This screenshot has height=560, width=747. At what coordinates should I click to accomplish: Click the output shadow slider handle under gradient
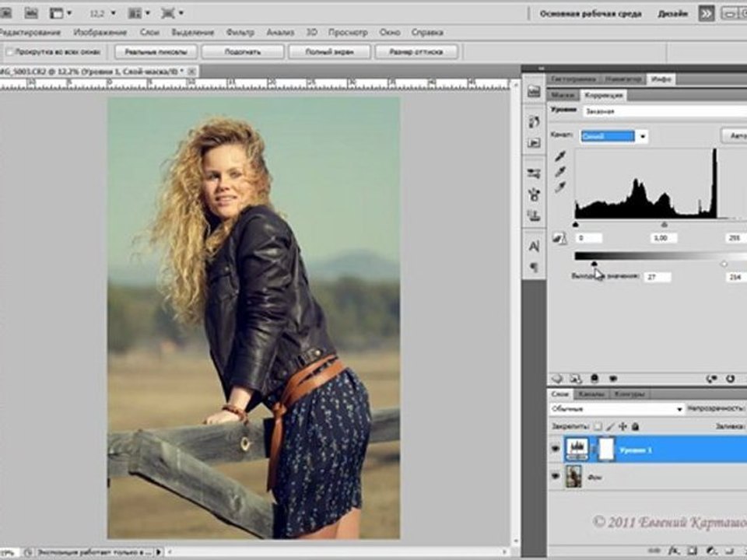click(594, 264)
